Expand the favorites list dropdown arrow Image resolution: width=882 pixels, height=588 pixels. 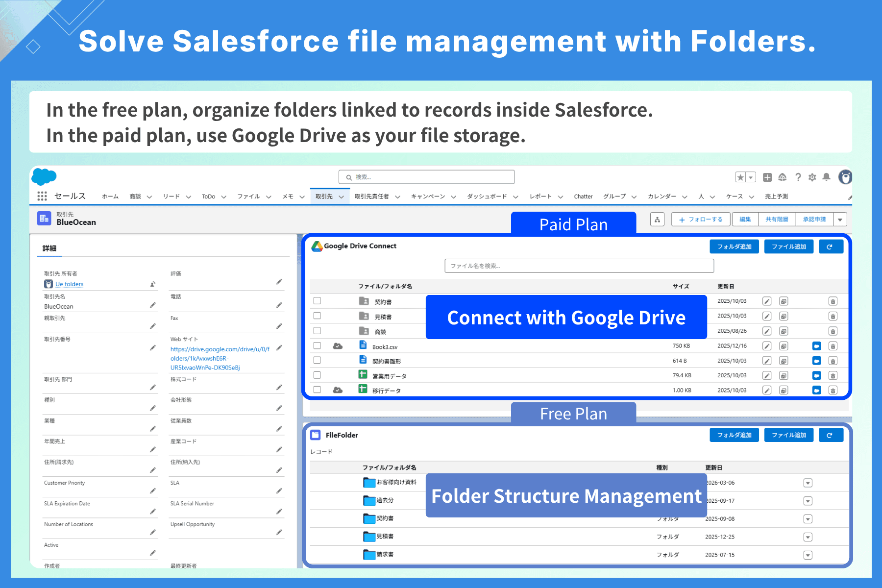pyautogui.click(x=751, y=177)
